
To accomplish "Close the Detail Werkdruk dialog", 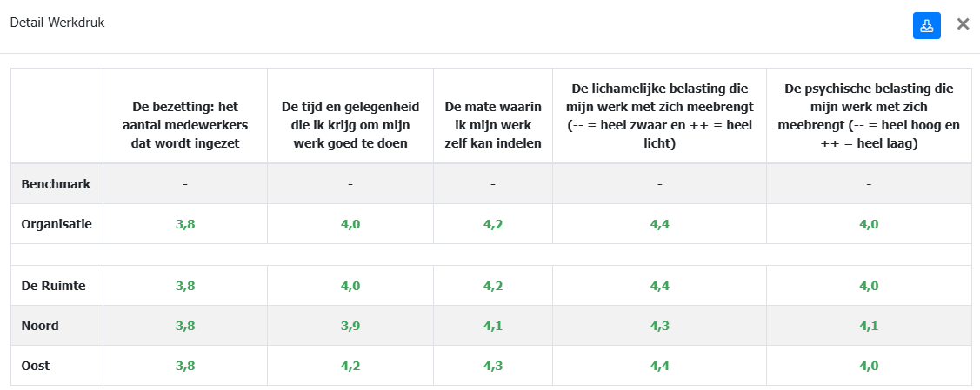I will [x=963, y=24].
